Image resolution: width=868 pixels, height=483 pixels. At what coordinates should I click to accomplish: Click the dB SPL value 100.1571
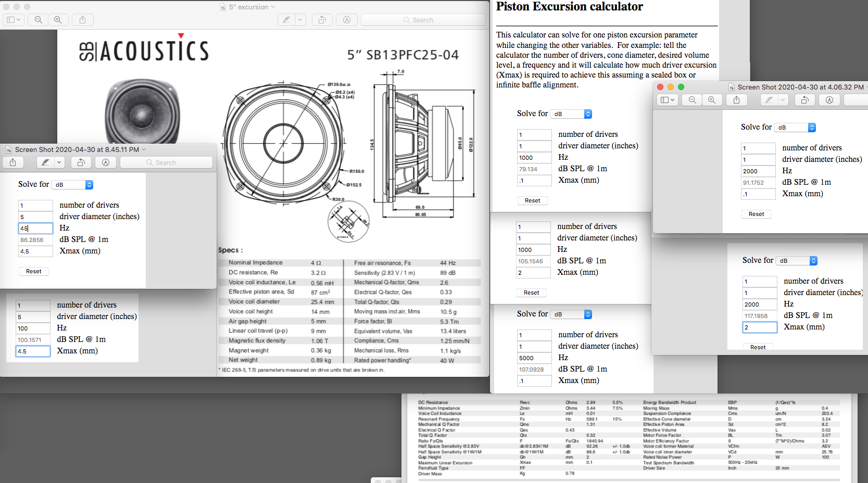[x=33, y=340]
